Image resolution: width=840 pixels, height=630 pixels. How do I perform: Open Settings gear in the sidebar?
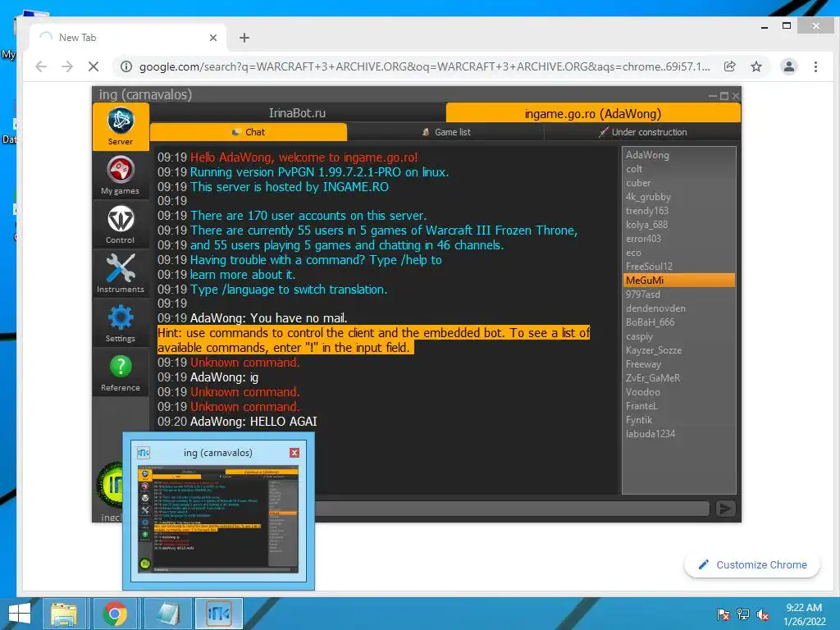[x=121, y=323]
